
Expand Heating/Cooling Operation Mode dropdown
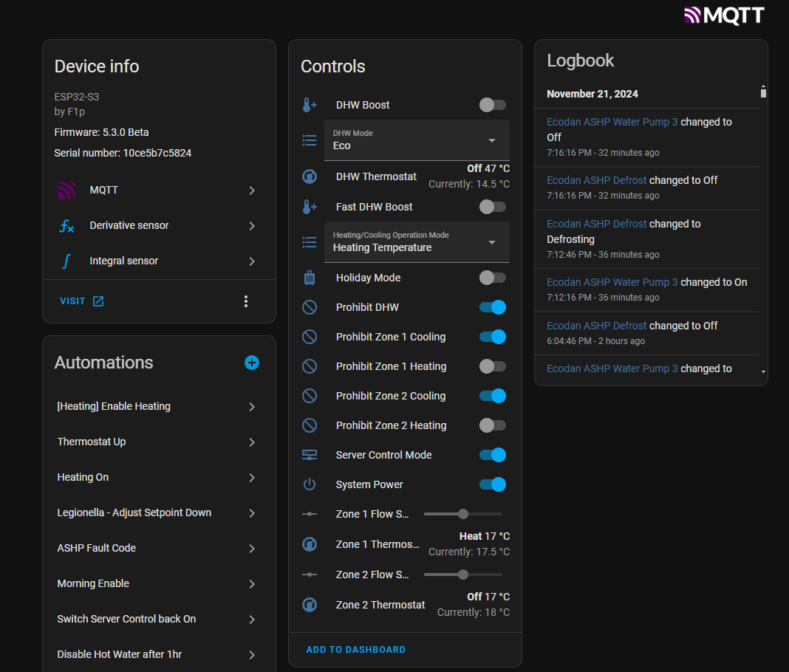point(417,242)
